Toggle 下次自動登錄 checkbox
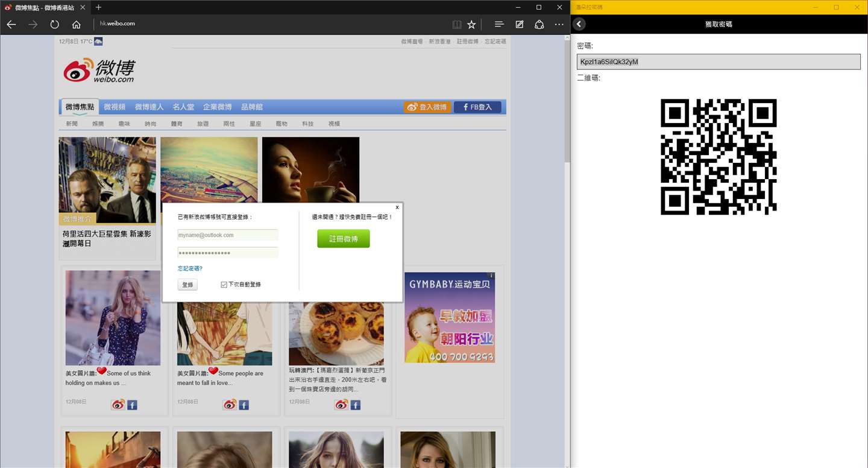The image size is (868, 468). (x=224, y=285)
